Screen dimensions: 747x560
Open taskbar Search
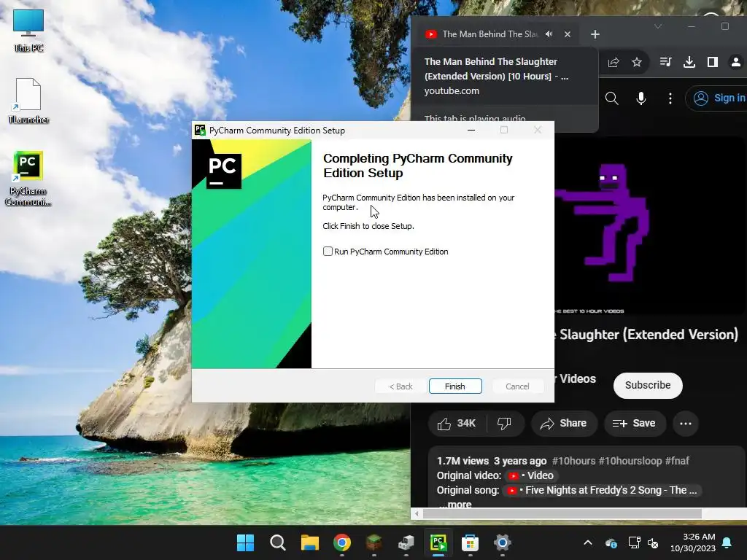278,542
